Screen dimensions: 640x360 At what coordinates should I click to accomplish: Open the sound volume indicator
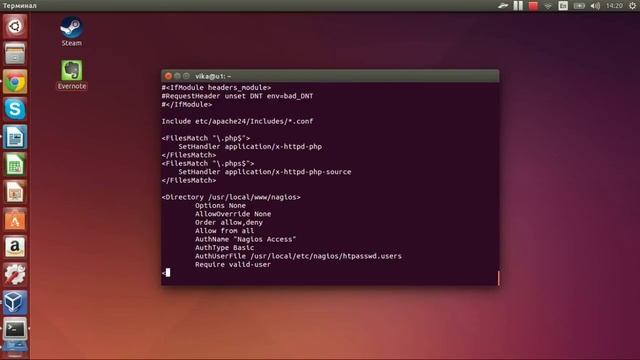tap(595, 6)
